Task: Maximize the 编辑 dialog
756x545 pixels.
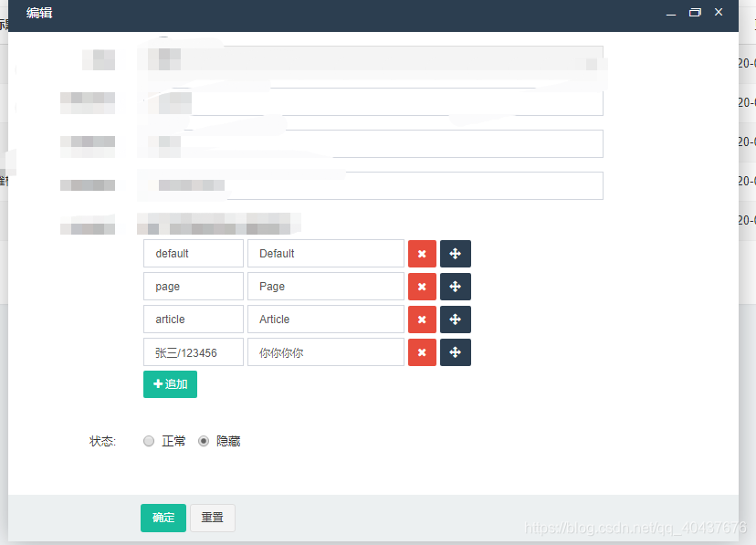Action: tap(695, 13)
